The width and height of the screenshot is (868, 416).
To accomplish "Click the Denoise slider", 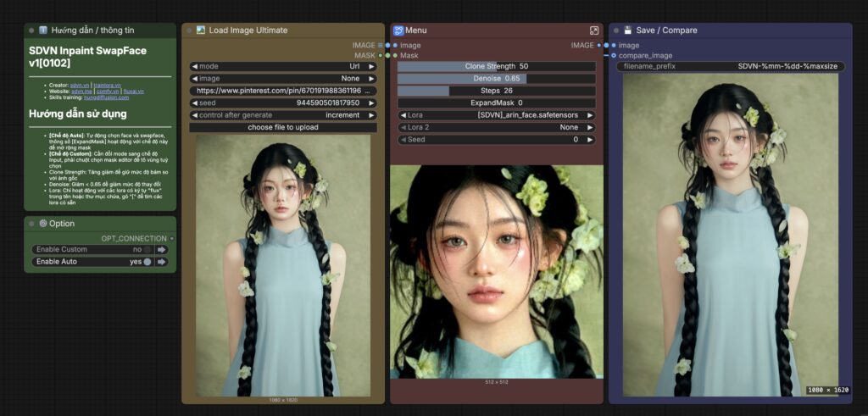I will (x=496, y=78).
